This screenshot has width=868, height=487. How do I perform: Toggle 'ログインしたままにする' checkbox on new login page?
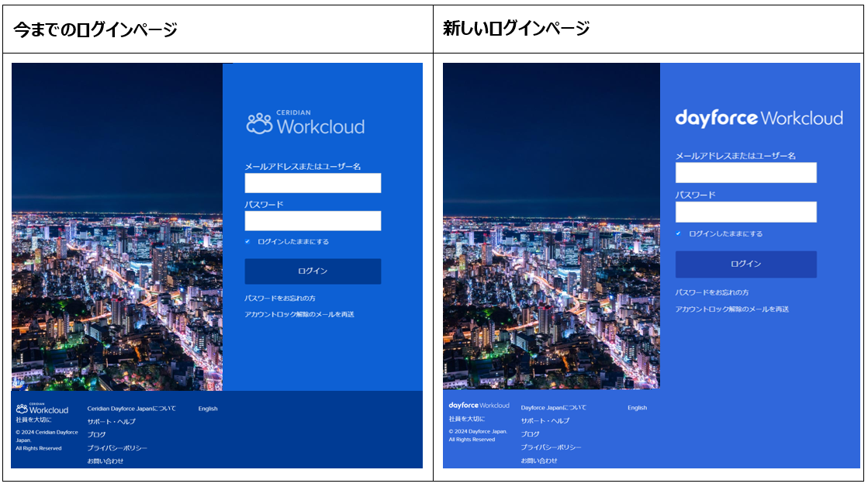click(x=678, y=233)
